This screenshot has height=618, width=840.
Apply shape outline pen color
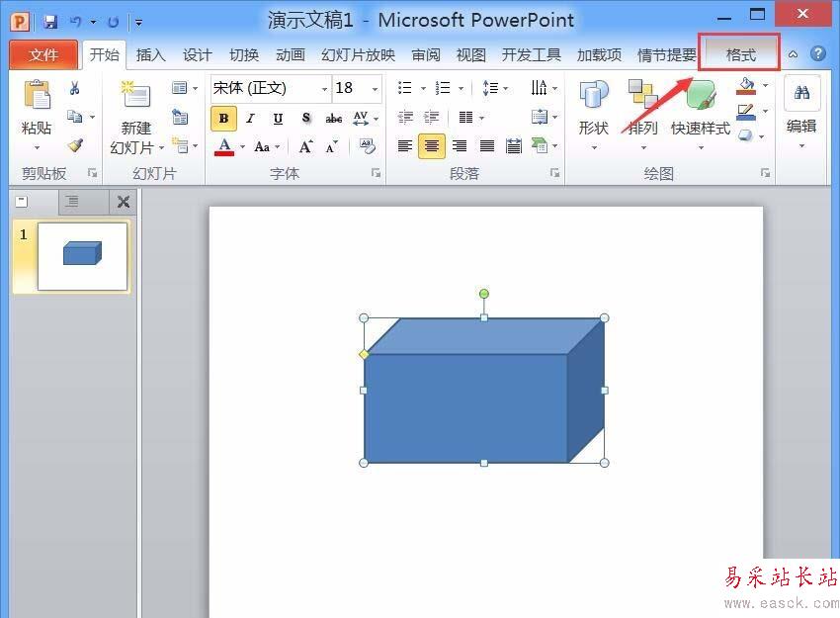[746, 112]
